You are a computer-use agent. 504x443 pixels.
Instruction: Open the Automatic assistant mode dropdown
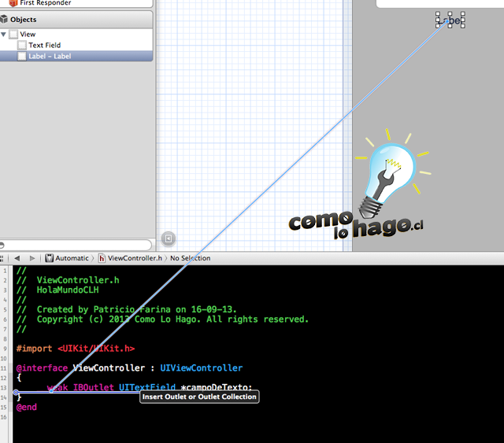click(x=67, y=258)
